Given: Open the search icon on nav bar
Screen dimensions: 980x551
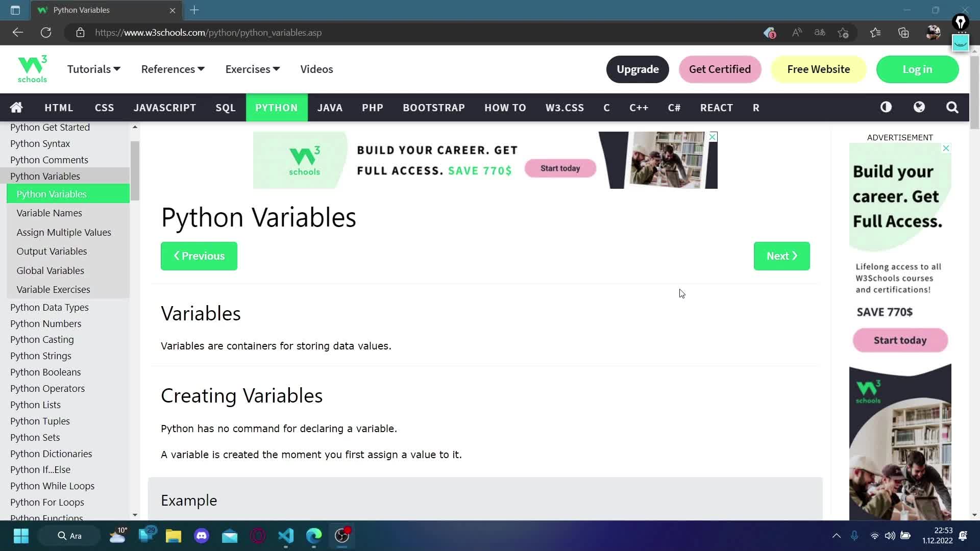Looking at the screenshot, I should (952, 107).
